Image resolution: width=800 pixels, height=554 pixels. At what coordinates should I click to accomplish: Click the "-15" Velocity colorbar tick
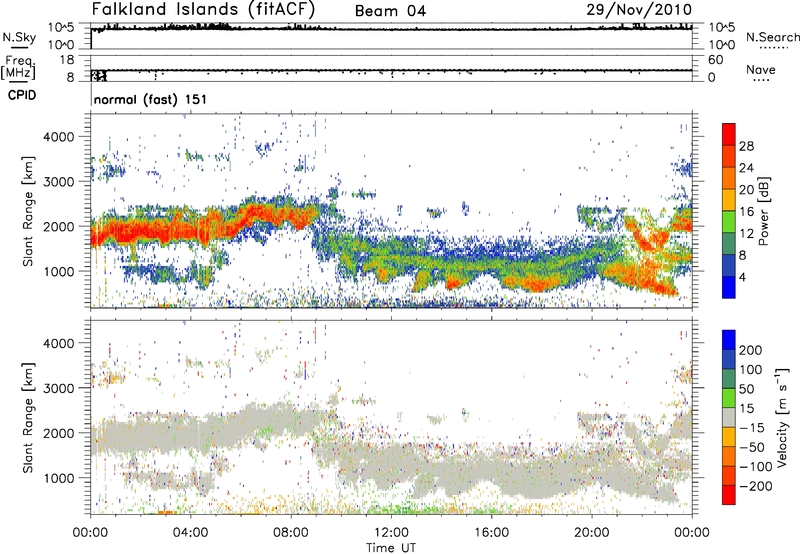tap(752, 428)
